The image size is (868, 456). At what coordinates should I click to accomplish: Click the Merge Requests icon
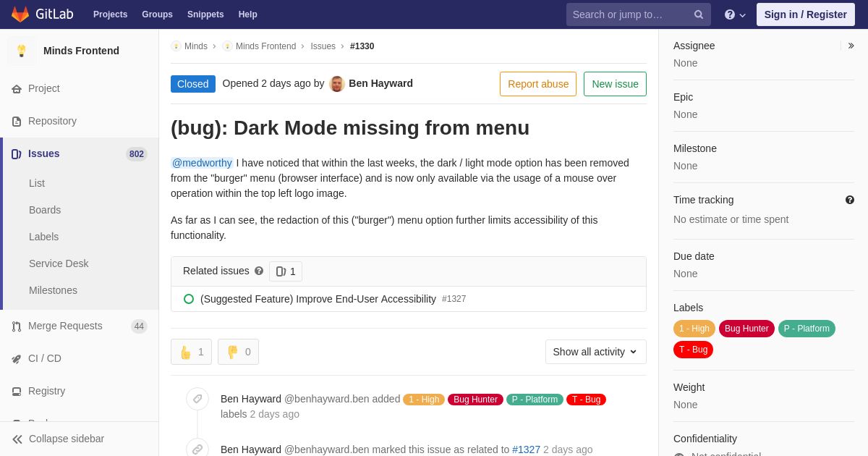17,326
